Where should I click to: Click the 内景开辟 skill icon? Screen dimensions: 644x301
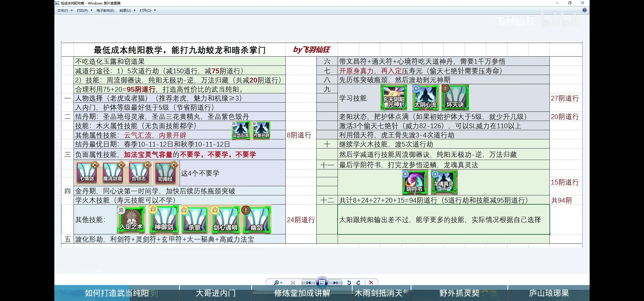(261, 130)
